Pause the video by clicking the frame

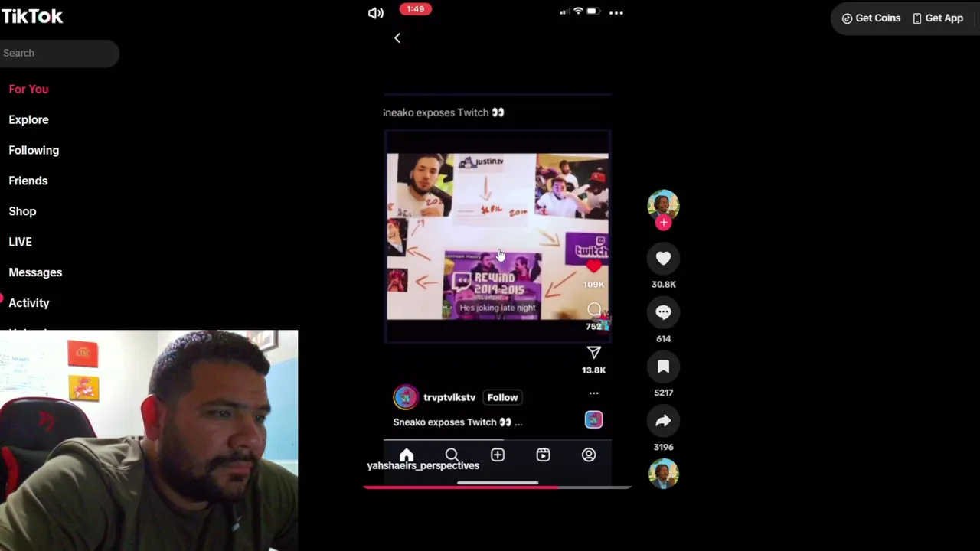[x=498, y=236]
